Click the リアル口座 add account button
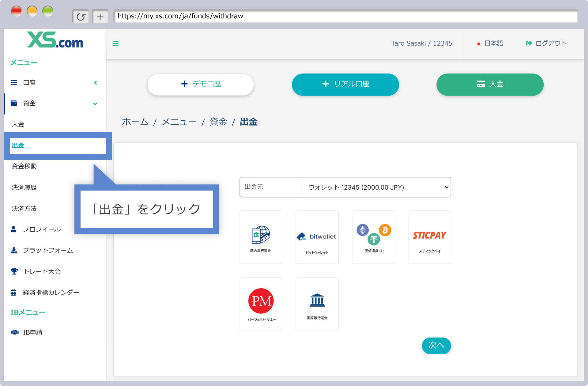The height and width of the screenshot is (386, 588). click(346, 84)
